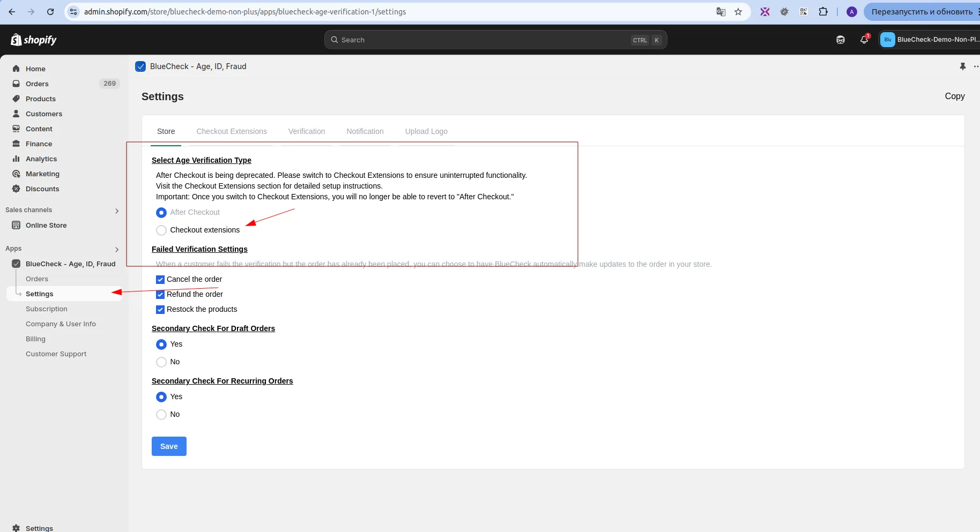Select No for Recurring Orders check
This screenshot has width=980, height=532.
click(161, 415)
